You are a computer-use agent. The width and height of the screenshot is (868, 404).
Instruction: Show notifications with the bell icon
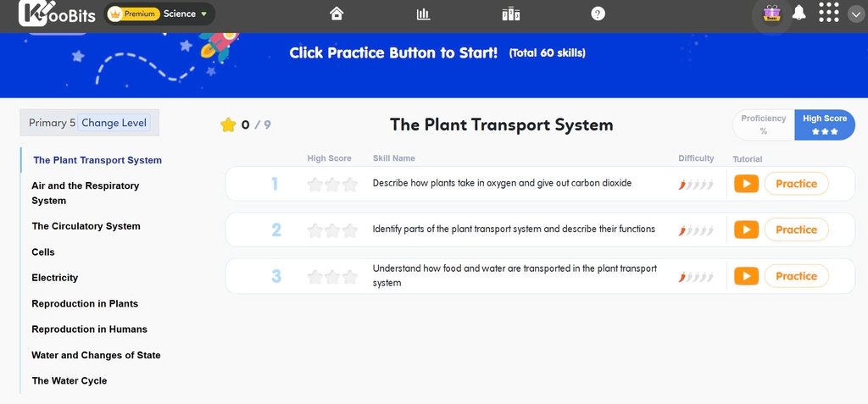[x=798, y=14]
